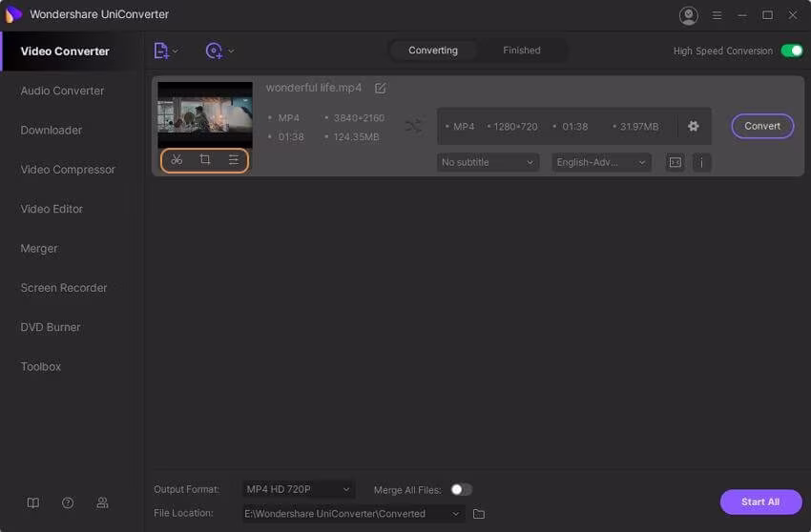Screen dimensions: 811x532
Task: Click the file name wonderful life.mp4
Action: 314,88
